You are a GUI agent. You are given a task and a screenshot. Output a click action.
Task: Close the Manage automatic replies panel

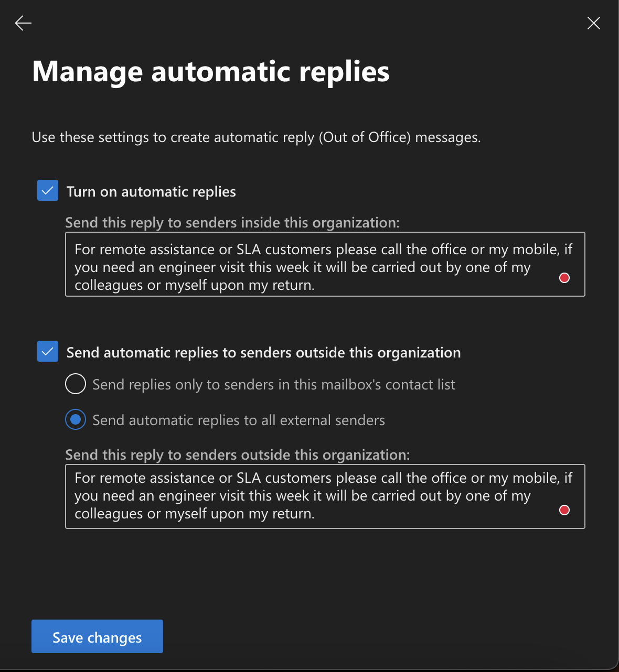coord(593,23)
